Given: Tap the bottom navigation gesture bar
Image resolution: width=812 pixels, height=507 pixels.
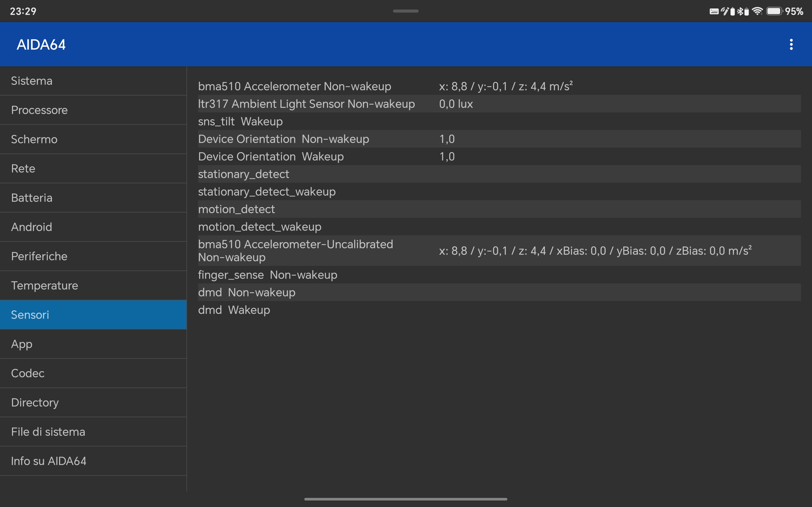Looking at the screenshot, I should (x=405, y=499).
